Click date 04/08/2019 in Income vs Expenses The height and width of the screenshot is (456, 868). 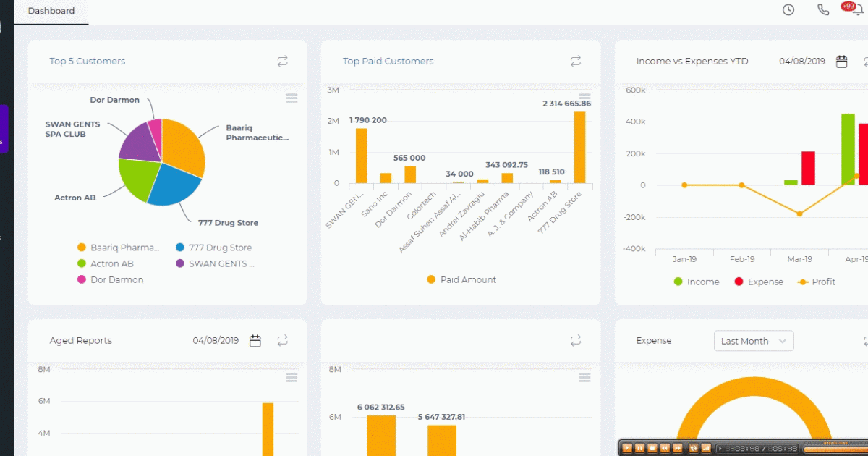[x=802, y=62]
